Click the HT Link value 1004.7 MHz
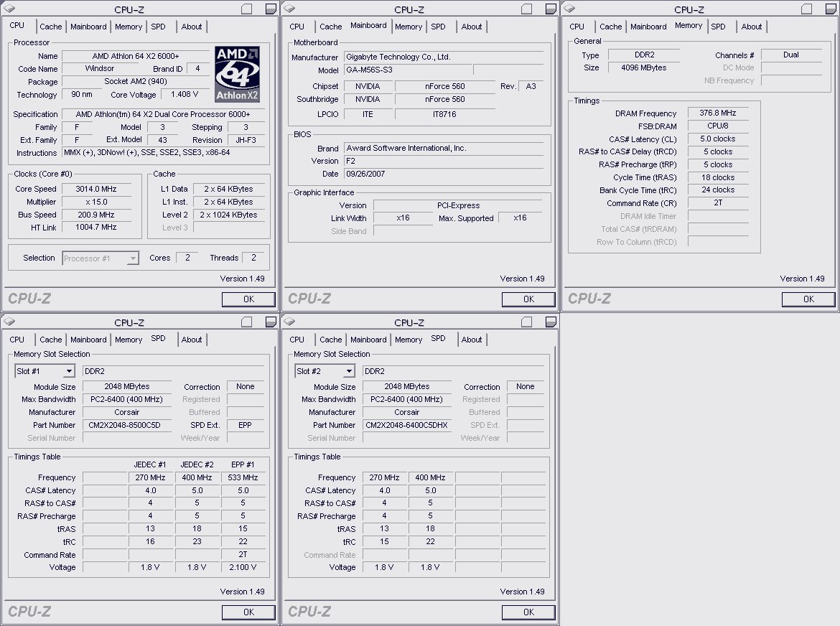Viewport: 840px width, 626px height. tap(96, 228)
